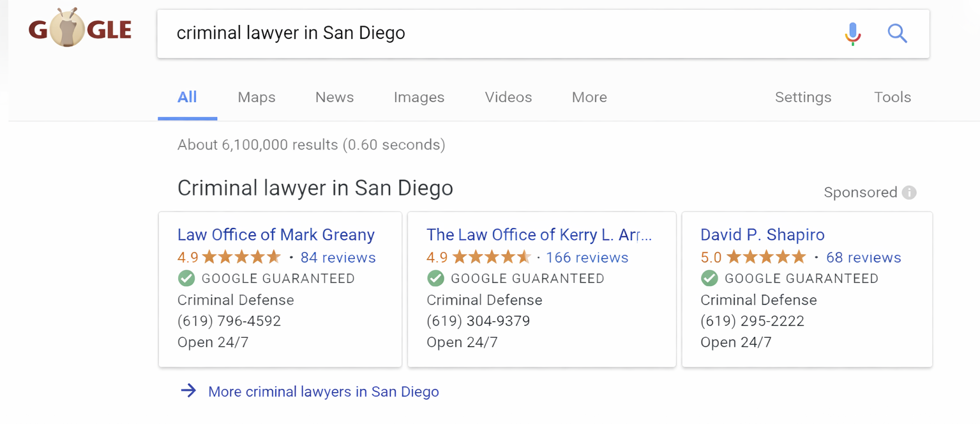The image size is (980, 424).
Task: Click the Google doodle logo
Action: coord(80,29)
